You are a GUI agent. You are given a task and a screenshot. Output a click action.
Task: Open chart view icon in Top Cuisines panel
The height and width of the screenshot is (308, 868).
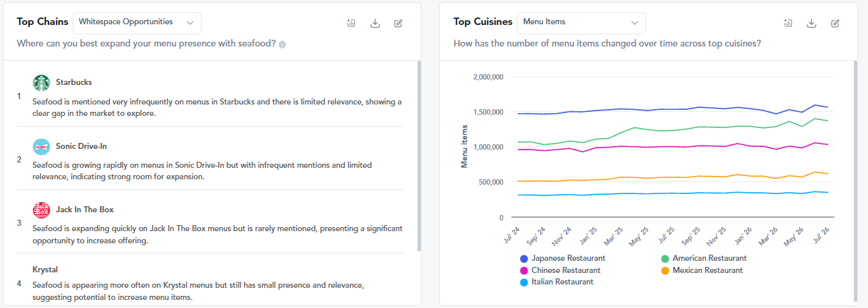pos(788,23)
